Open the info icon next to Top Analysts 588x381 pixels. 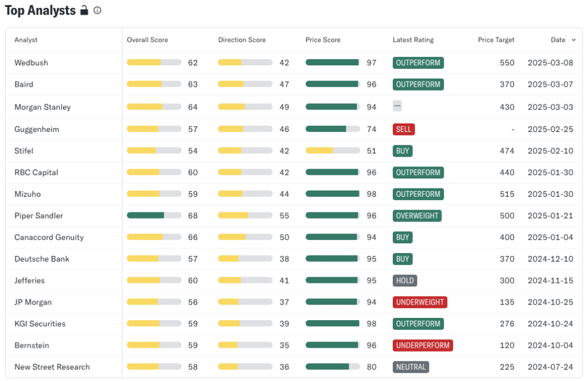[x=97, y=10]
